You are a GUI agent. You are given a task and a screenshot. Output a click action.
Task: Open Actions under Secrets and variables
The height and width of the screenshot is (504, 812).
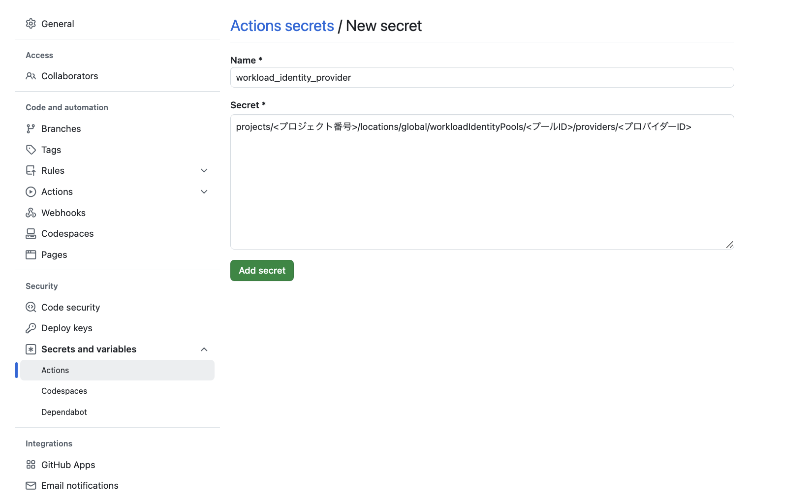point(117,370)
